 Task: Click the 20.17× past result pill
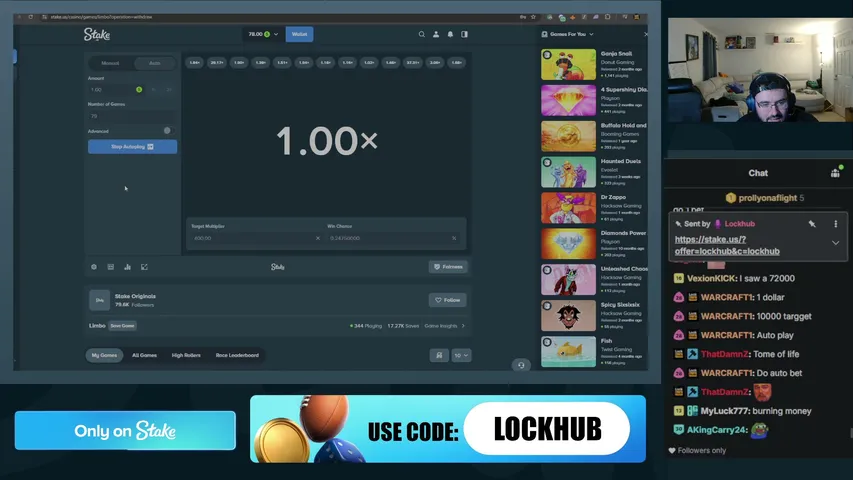coord(217,63)
